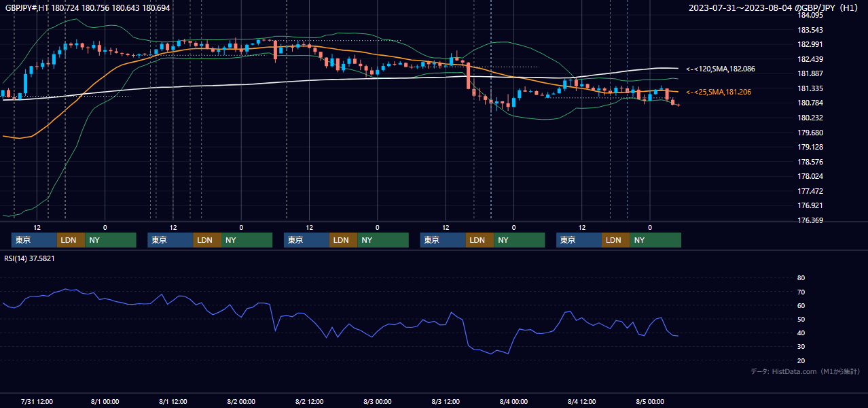Click the RSI(14) 37.5821 indicator label
The width and height of the screenshot is (868, 408).
click(29, 258)
